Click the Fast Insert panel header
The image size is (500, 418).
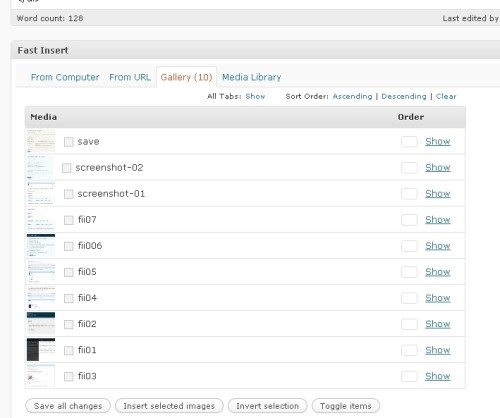(255, 50)
